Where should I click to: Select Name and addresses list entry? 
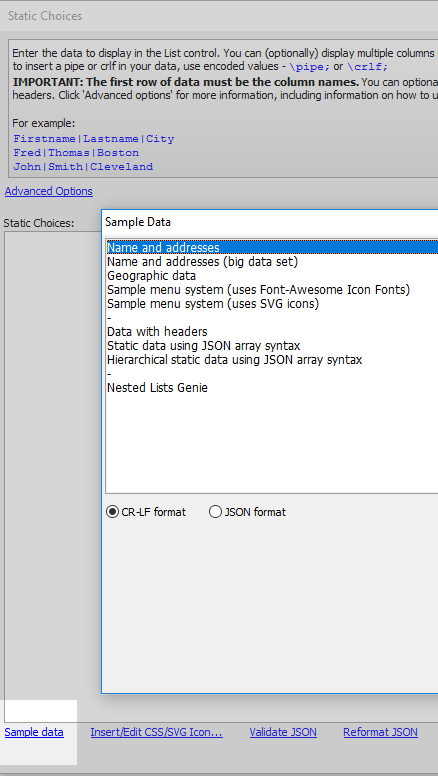(272, 247)
